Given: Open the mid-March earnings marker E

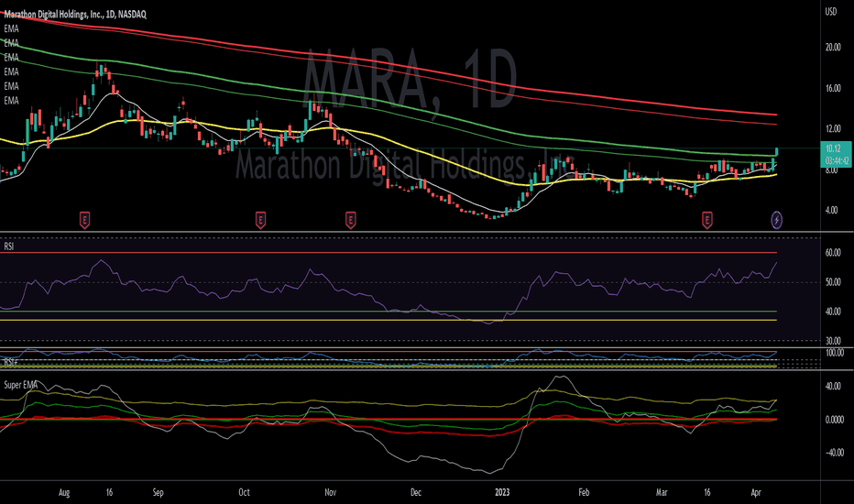Looking at the screenshot, I should pyautogui.click(x=707, y=220).
